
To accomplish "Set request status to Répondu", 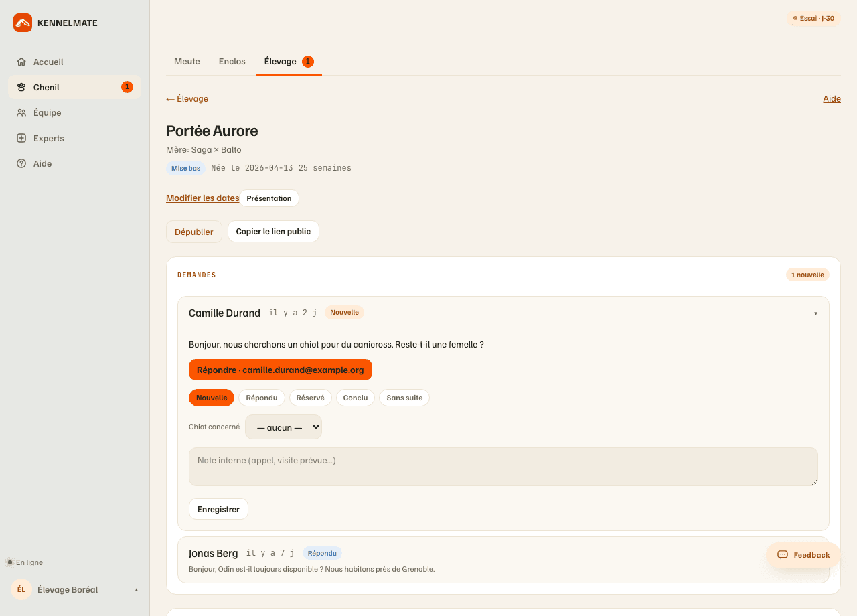I will tap(262, 398).
